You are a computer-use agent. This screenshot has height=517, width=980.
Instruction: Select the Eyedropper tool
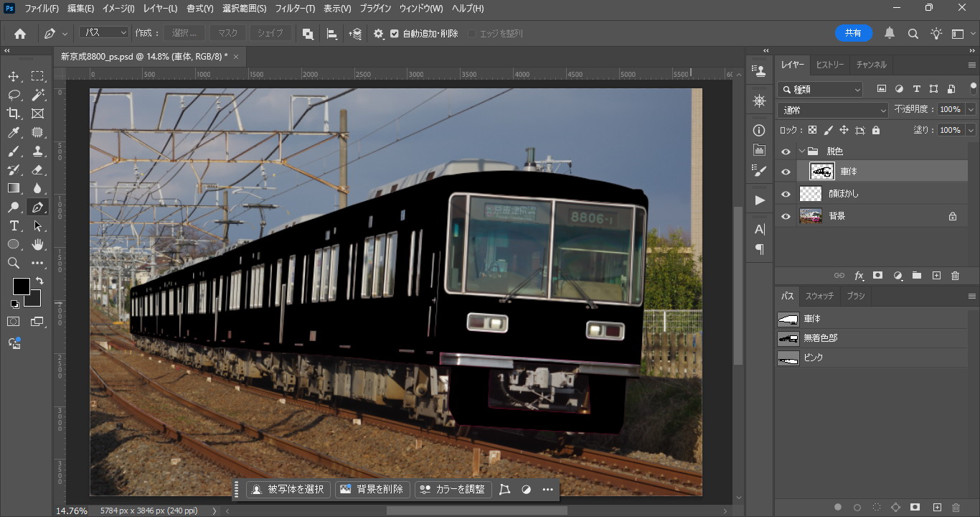point(14,132)
